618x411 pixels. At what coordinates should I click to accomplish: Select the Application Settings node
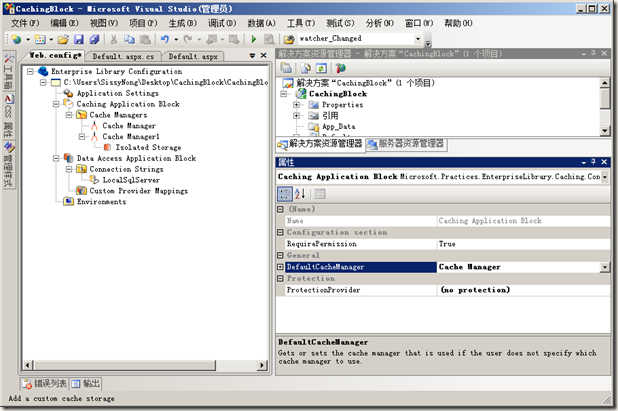click(118, 93)
